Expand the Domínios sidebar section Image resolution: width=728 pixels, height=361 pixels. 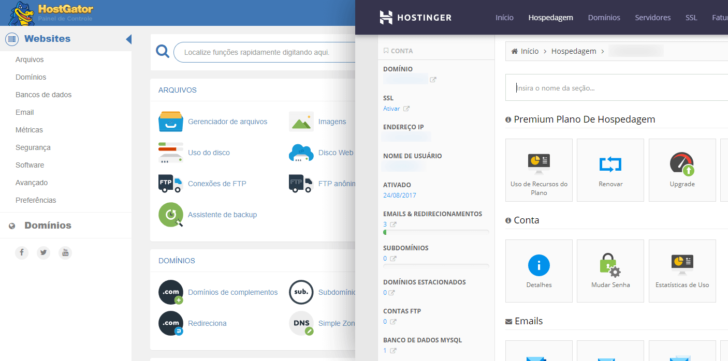pos(47,226)
